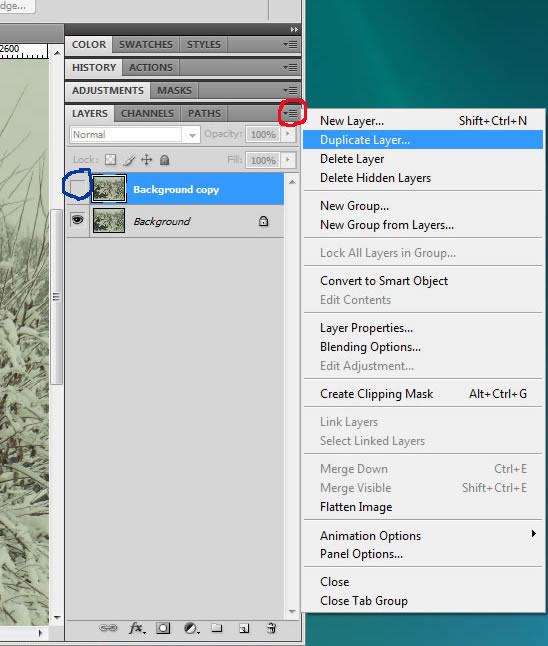Open Panel Options... menu entry
The height and width of the screenshot is (646, 548).
423,554
